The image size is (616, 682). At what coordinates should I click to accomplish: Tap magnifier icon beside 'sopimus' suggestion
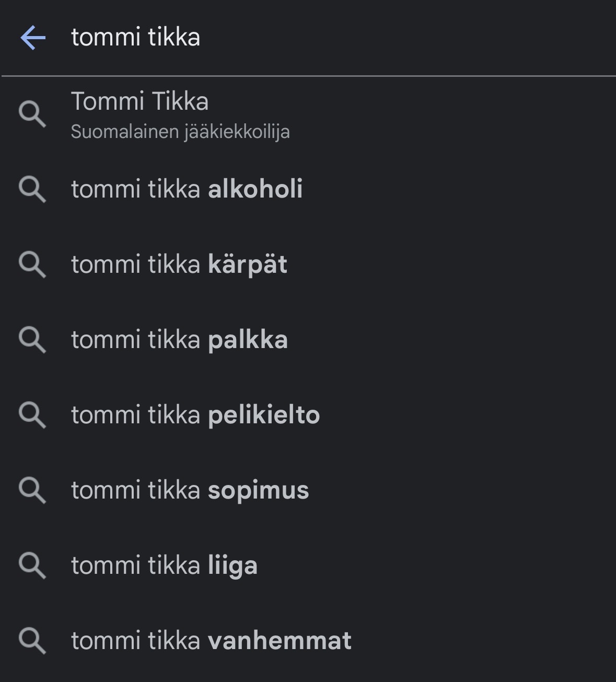pos(32,490)
